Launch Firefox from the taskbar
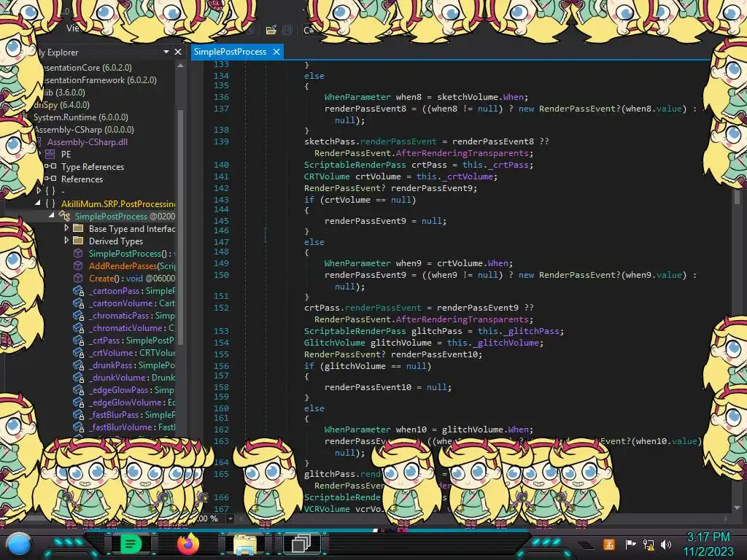Screen dimensions: 747x560 [x=187, y=544]
